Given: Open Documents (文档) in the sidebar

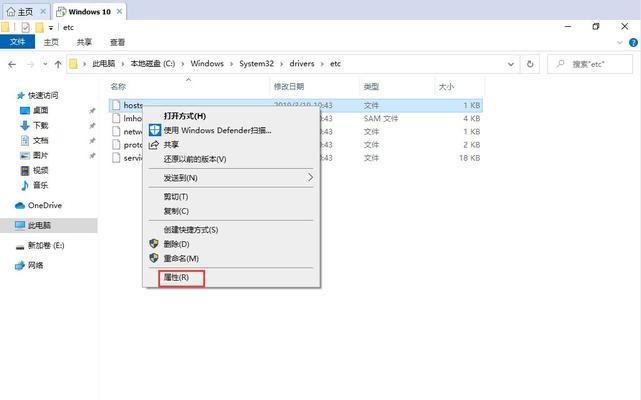Looking at the screenshot, I should pos(40,140).
